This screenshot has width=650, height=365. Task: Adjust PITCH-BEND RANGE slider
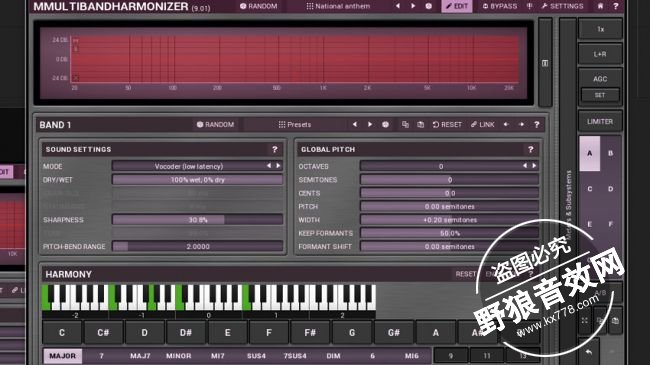(x=197, y=246)
